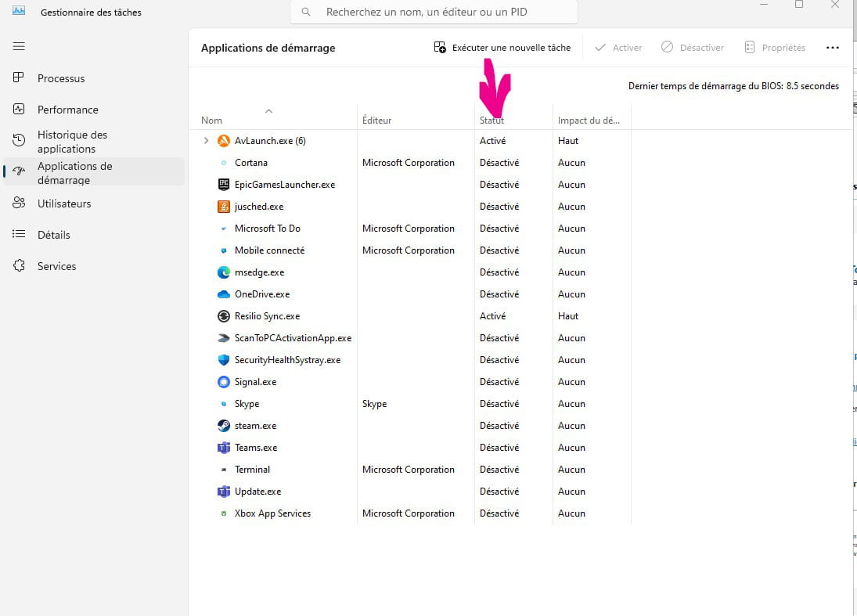Sort by the Nom column header

point(212,121)
